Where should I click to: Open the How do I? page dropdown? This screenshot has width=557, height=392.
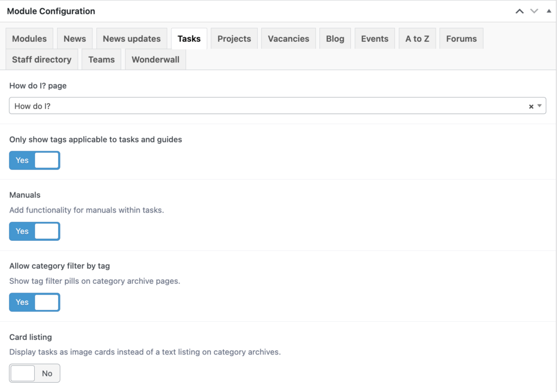[x=540, y=106]
